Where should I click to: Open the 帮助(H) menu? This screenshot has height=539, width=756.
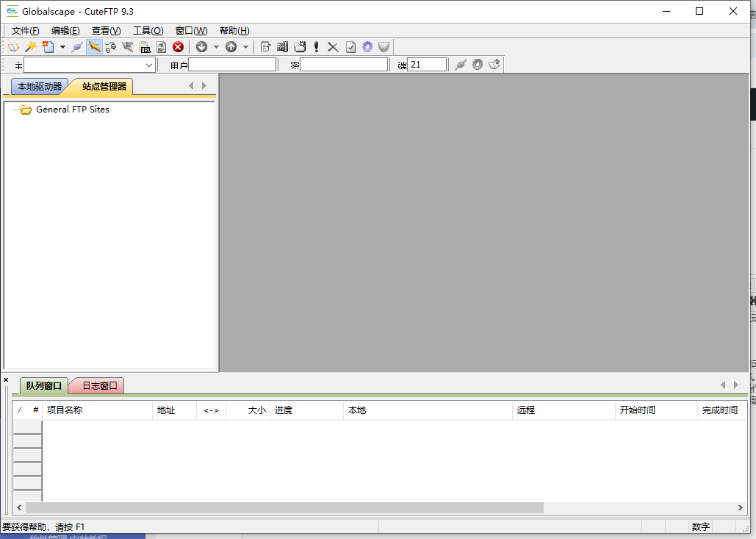coord(234,31)
